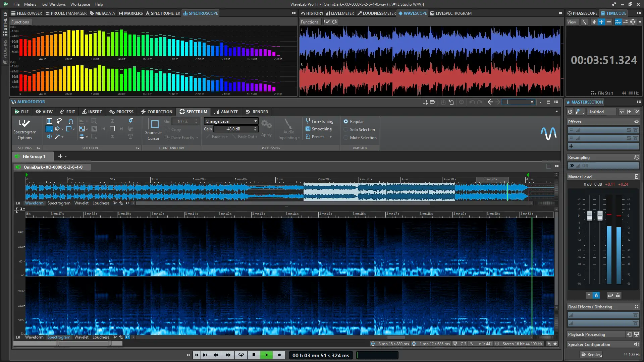Image resolution: width=644 pixels, height=362 pixels.
Task: Enable Mute Selection playback mode
Action: (x=346, y=138)
